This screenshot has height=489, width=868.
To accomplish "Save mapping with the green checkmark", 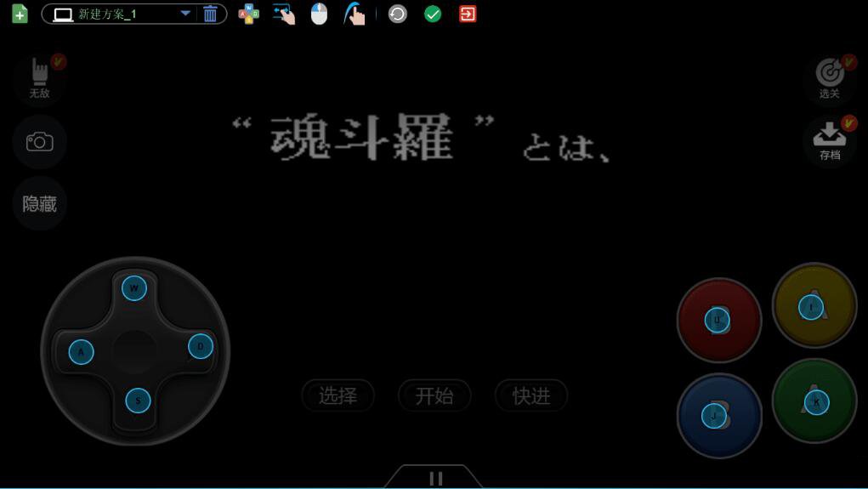I will pos(433,14).
